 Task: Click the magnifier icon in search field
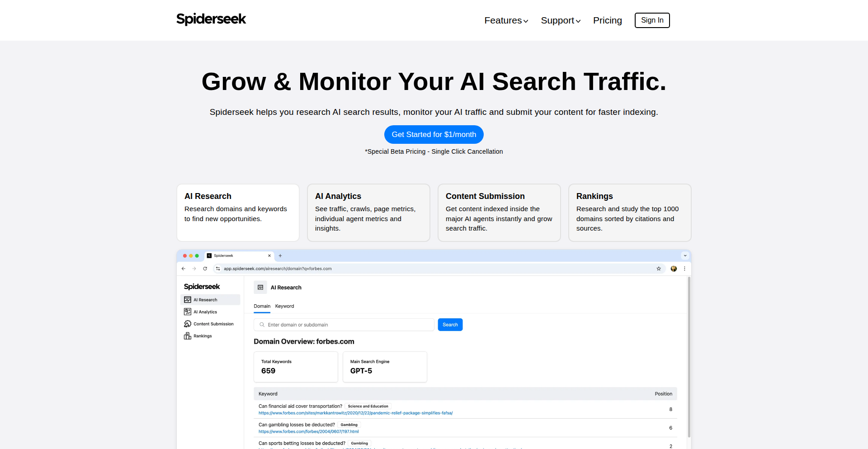coord(262,325)
